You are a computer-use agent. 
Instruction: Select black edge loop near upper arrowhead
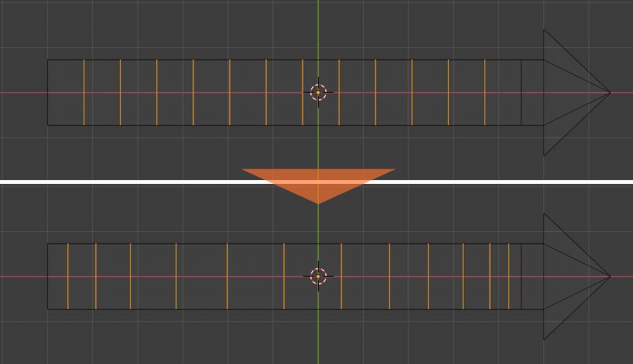(x=521, y=93)
